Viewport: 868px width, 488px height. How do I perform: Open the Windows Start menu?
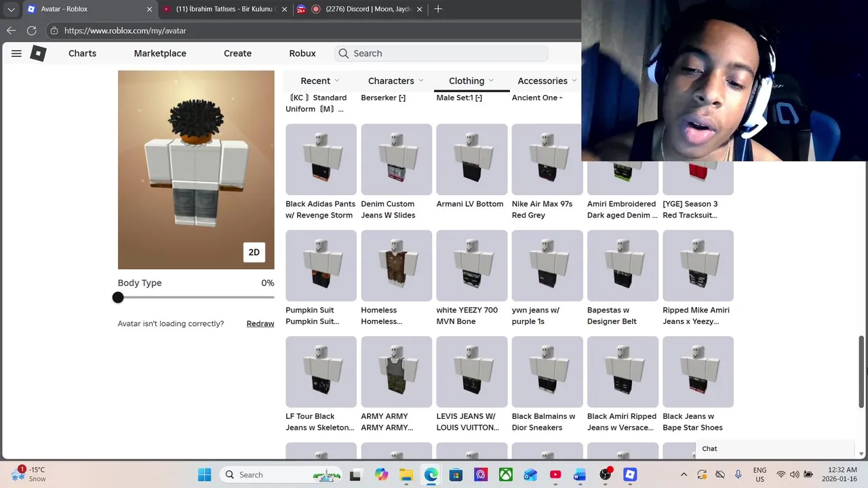tap(204, 474)
